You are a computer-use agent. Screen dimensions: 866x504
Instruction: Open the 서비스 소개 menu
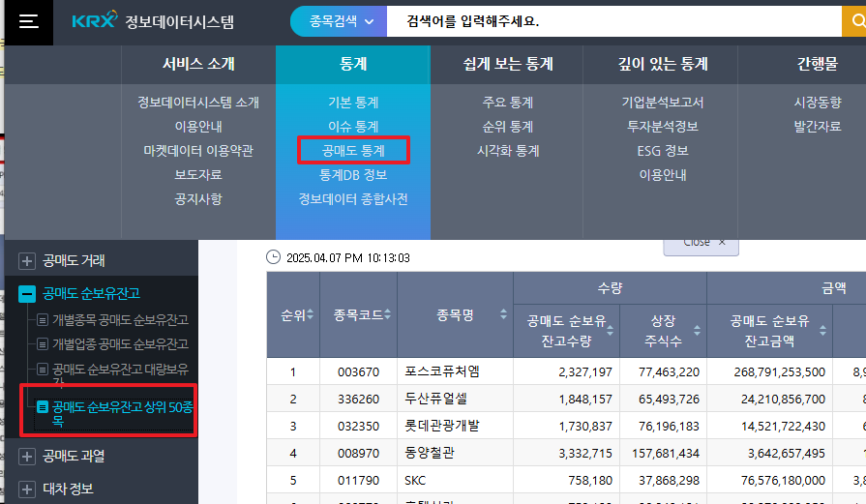click(198, 64)
